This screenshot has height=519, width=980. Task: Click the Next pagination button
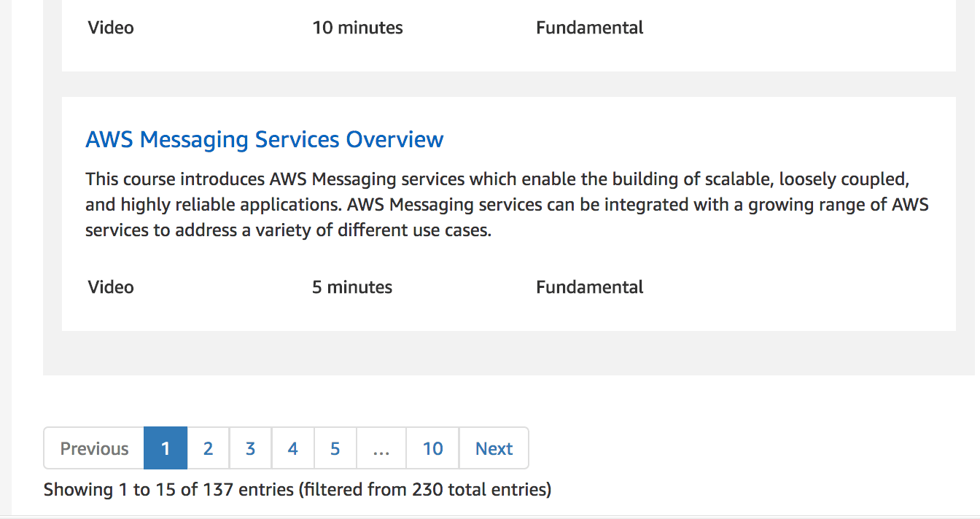click(494, 448)
